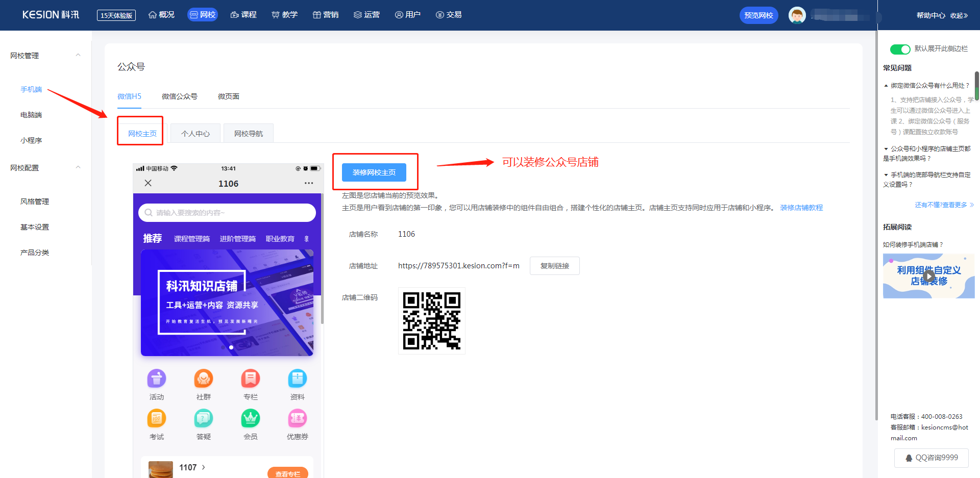The width and height of the screenshot is (980, 478).
Task: Click the search field in phone preview
Action: click(x=227, y=213)
